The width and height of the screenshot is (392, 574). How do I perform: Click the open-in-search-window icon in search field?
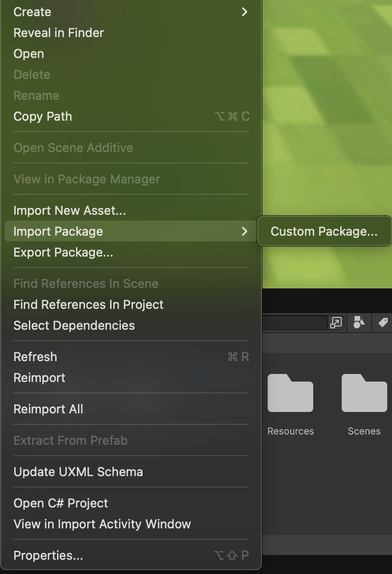336,323
